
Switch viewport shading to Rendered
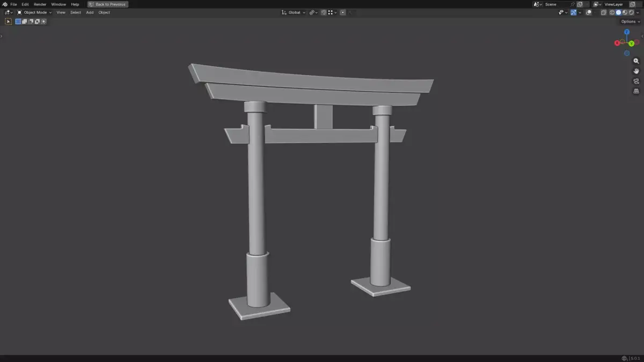(631, 12)
